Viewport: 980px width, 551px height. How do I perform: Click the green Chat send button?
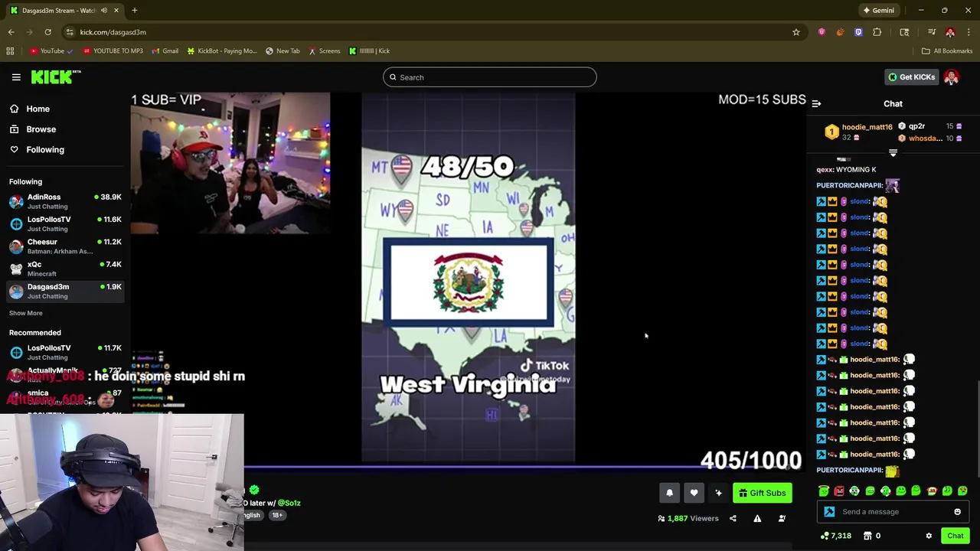955,536
